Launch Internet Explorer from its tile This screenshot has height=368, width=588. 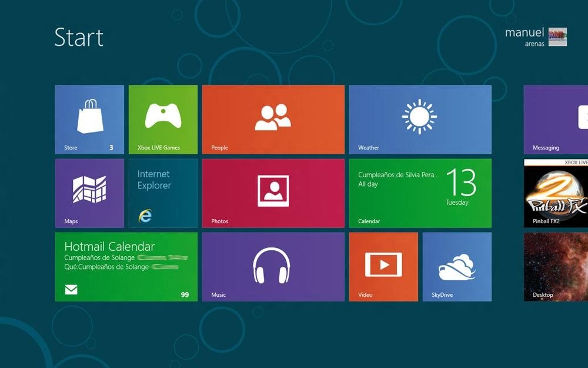(163, 193)
